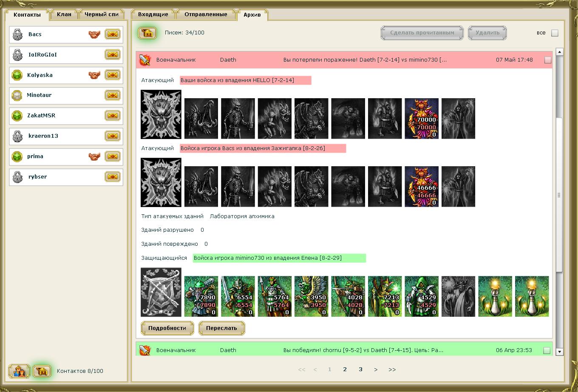The width and height of the screenshot is (578, 392).
Task: Send mail to Bacs via envelope icon
Action: pos(113,34)
